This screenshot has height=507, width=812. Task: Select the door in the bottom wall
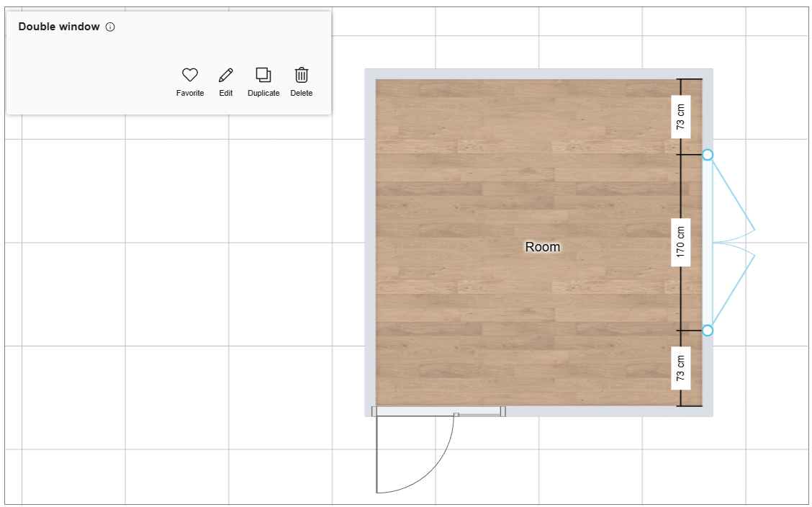pos(438,412)
